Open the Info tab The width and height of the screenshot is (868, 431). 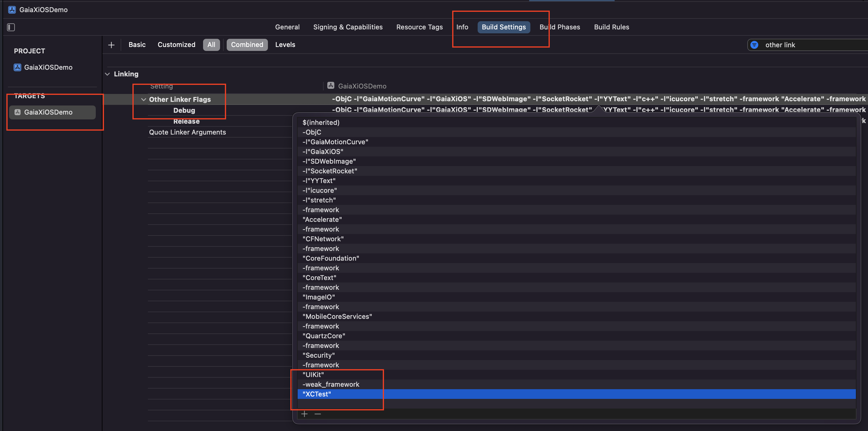click(462, 27)
